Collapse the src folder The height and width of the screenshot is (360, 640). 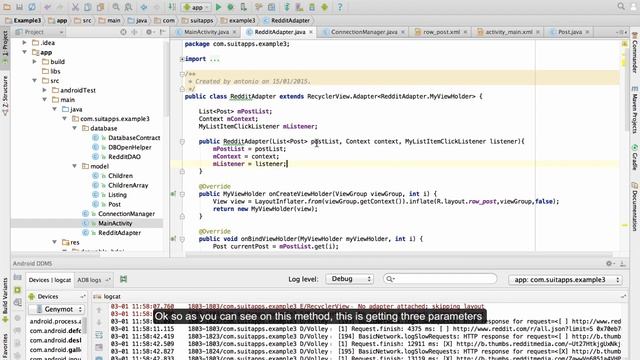point(35,80)
